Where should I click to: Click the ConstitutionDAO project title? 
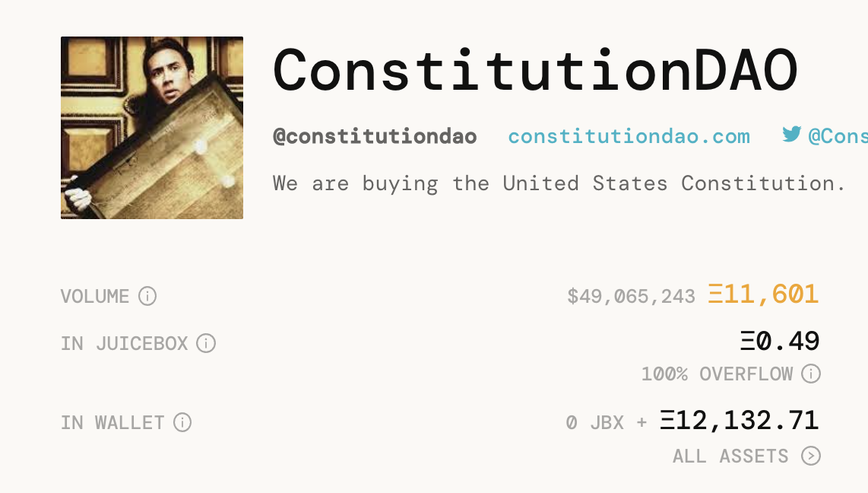tap(535, 70)
